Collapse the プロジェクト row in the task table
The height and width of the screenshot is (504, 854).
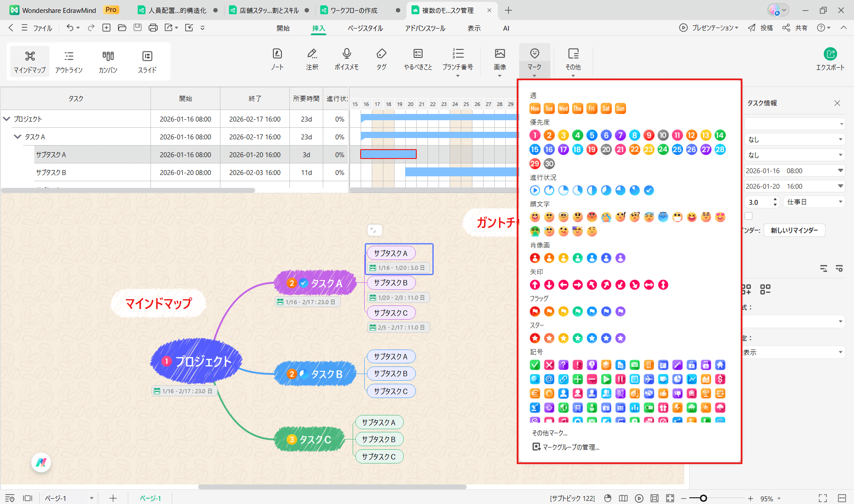[x=7, y=119]
